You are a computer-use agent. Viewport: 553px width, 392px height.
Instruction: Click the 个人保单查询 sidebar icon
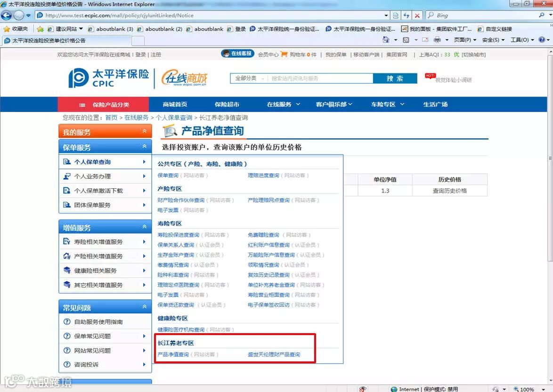pos(67,162)
